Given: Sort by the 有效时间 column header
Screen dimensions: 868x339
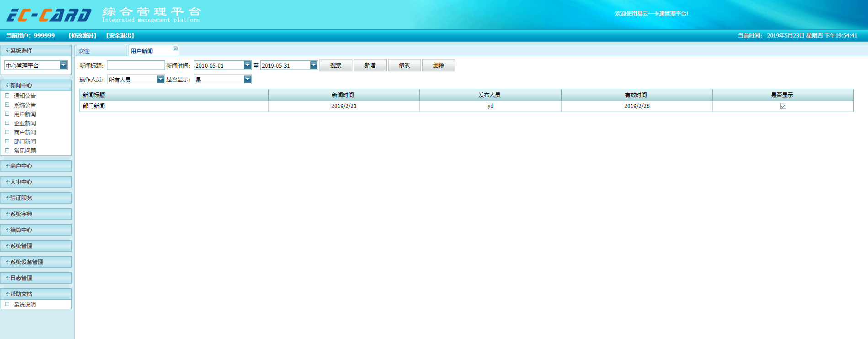Looking at the screenshot, I should click(637, 95).
